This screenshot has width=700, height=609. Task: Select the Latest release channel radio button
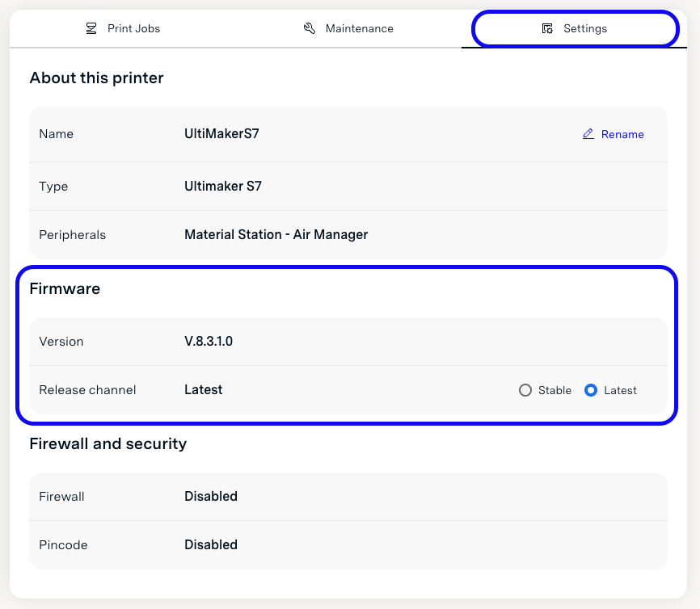click(591, 390)
